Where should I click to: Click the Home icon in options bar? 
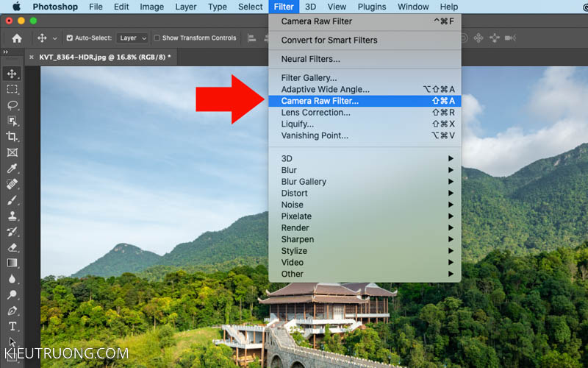click(16, 38)
